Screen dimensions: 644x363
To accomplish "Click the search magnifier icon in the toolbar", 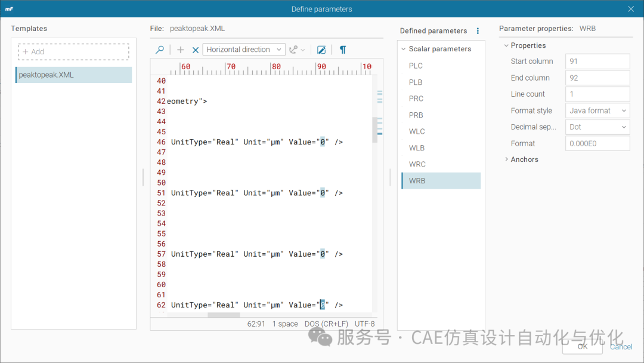I will (x=160, y=50).
